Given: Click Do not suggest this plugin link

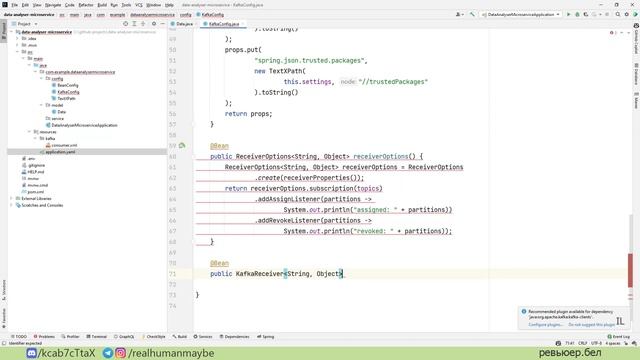Looking at the screenshot, I should (591, 325).
